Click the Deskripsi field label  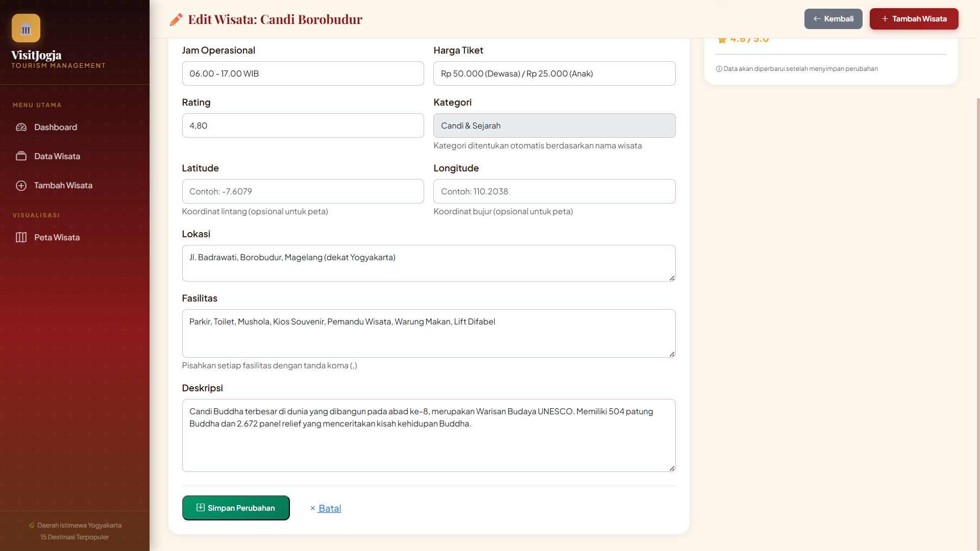pos(202,388)
